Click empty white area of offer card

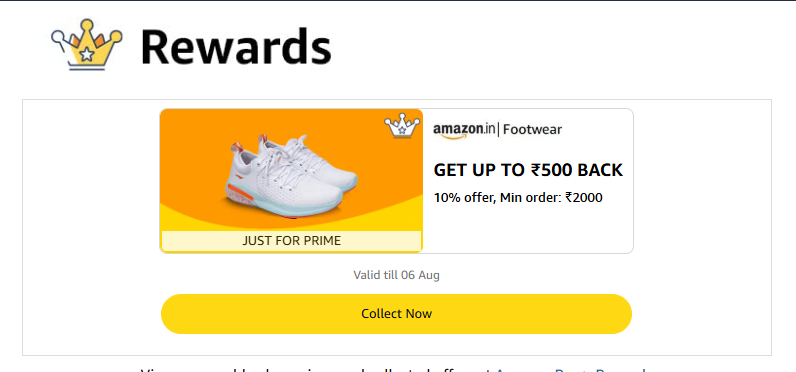click(528, 228)
